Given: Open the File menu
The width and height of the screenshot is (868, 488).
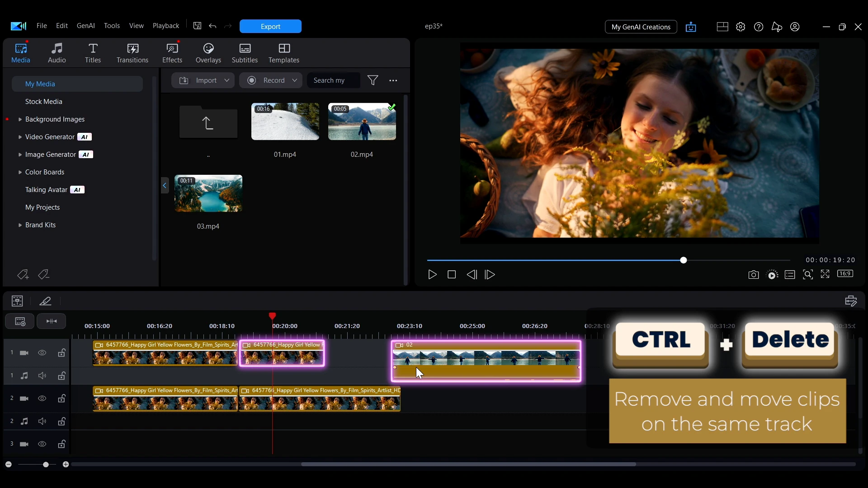Looking at the screenshot, I should [42, 26].
